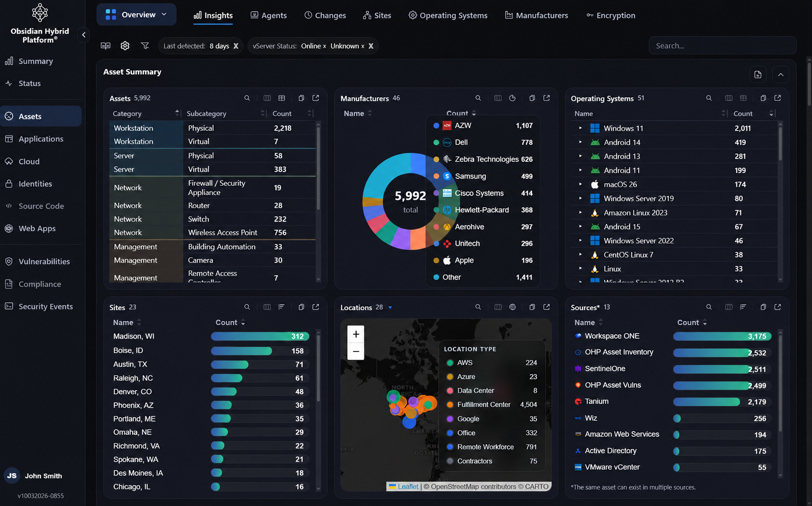This screenshot has width=812, height=506.
Task: Search within the Assets panel
Action: pyautogui.click(x=247, y=98)
